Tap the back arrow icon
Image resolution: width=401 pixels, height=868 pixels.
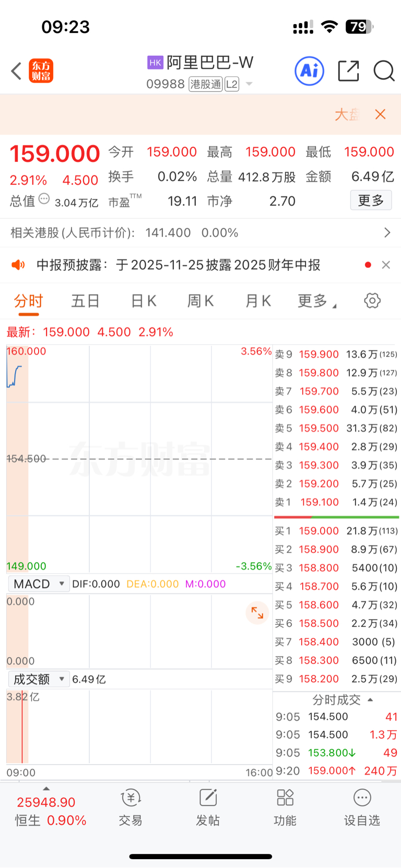coord(16,71)
